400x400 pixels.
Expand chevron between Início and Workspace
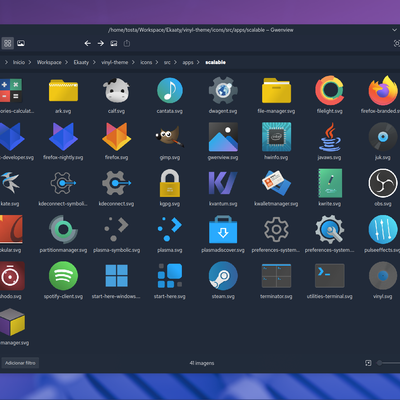tap(30, 62)
